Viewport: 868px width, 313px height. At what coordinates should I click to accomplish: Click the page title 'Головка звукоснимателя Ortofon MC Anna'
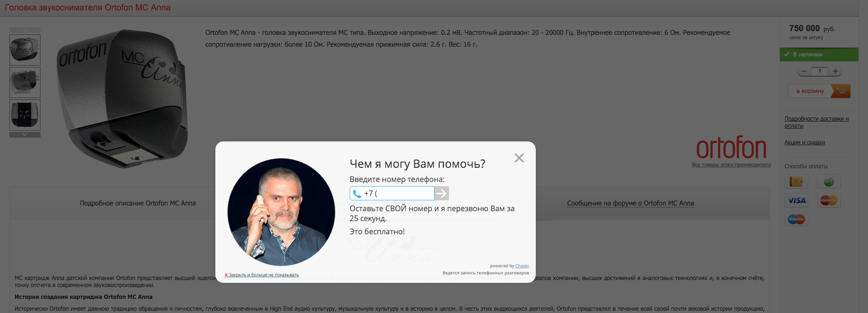tap(88, 8)
